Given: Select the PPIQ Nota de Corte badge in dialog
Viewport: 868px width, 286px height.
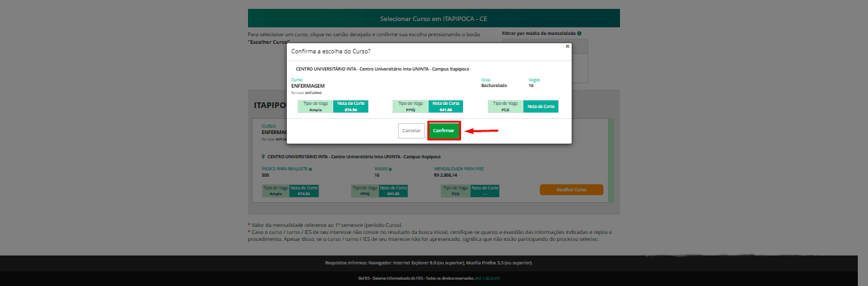Looking at the screenshot, I should pos(446,106).
